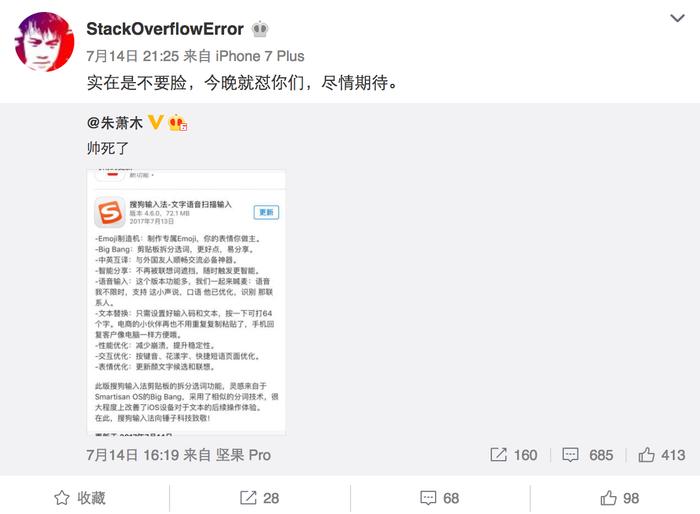The height and width of the screenshot is (514, 700).
Task: Open the 坚果 Pro source link
Action: click(243, 455)
